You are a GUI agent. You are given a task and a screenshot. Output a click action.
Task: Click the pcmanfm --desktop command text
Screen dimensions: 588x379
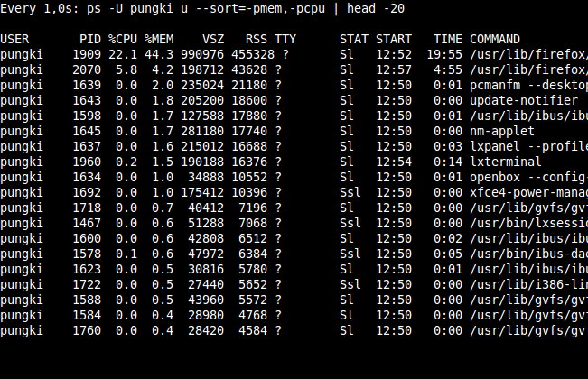click(x=528, y=86)
